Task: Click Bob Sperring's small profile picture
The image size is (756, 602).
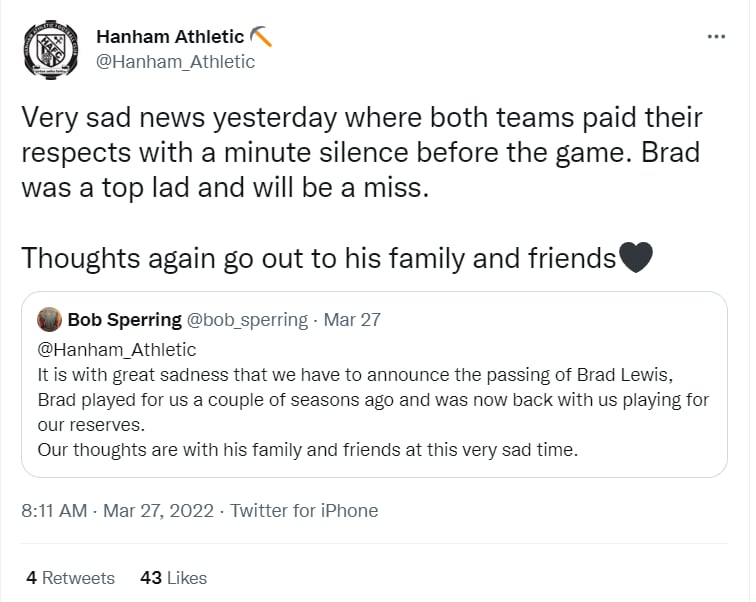Action: 49,320
